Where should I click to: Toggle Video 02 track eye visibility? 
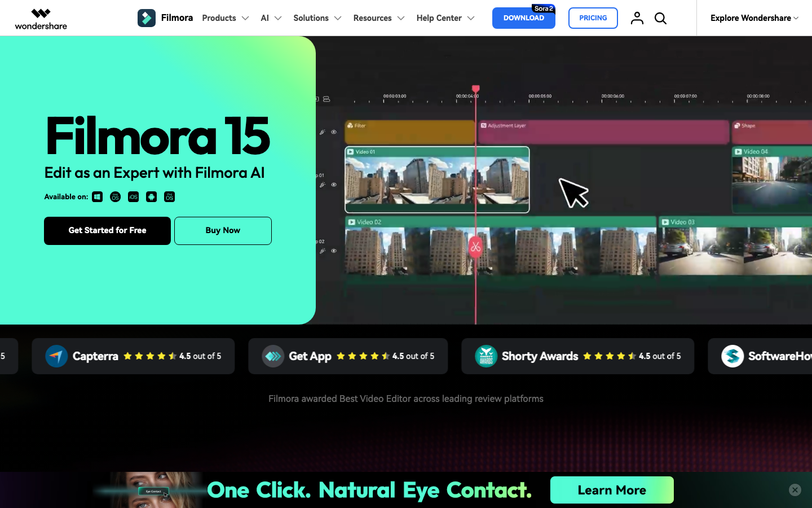[x=334, y=251]
